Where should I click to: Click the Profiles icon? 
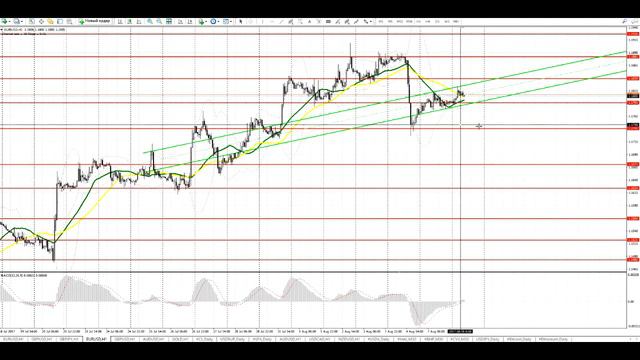pos(16,21)
